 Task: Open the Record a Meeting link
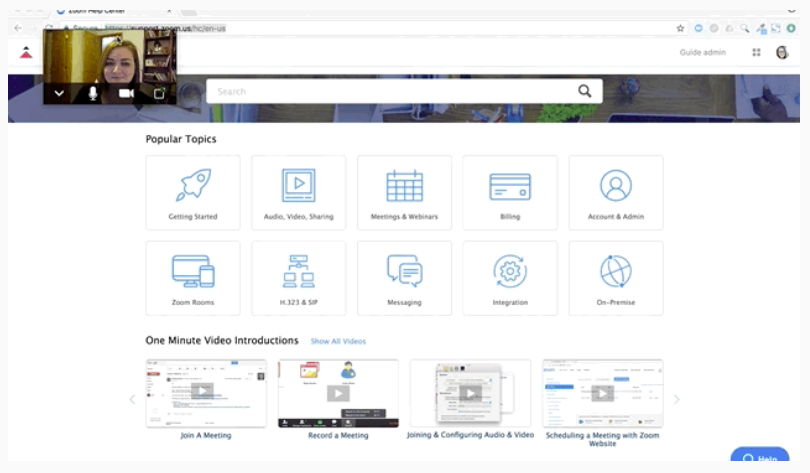click(x=338, y=435)
